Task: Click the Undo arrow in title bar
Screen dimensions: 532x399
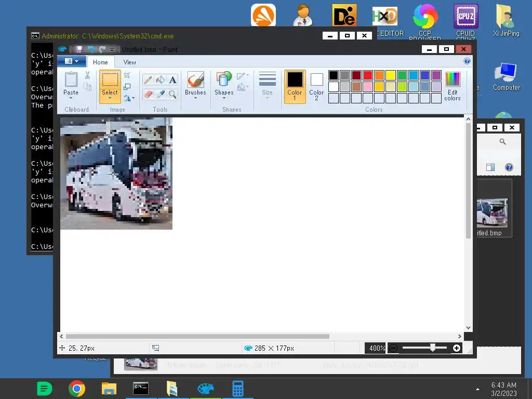Action: (x=90, y=49)
